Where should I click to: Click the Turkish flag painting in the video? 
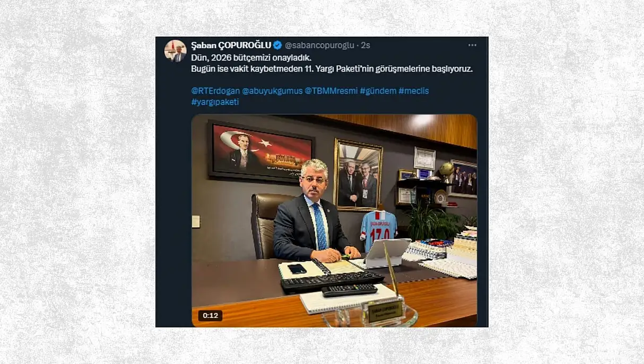[261, 151]
